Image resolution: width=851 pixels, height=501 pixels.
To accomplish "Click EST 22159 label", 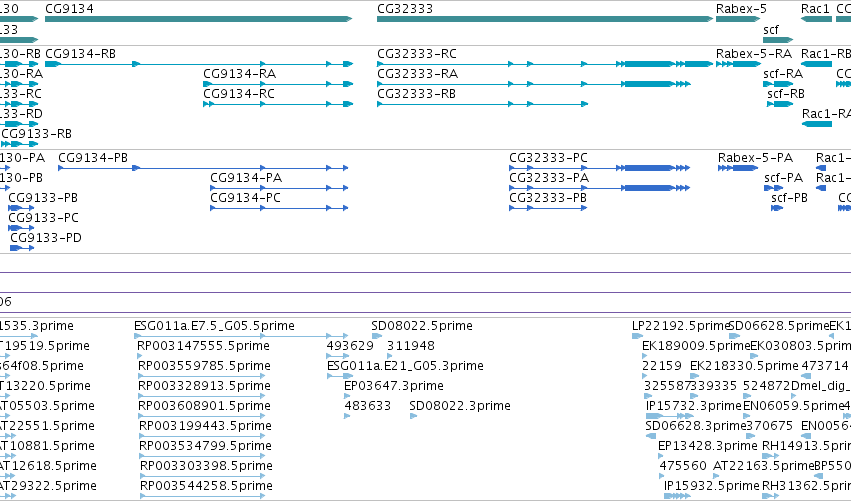I will [x=662, y=366].
